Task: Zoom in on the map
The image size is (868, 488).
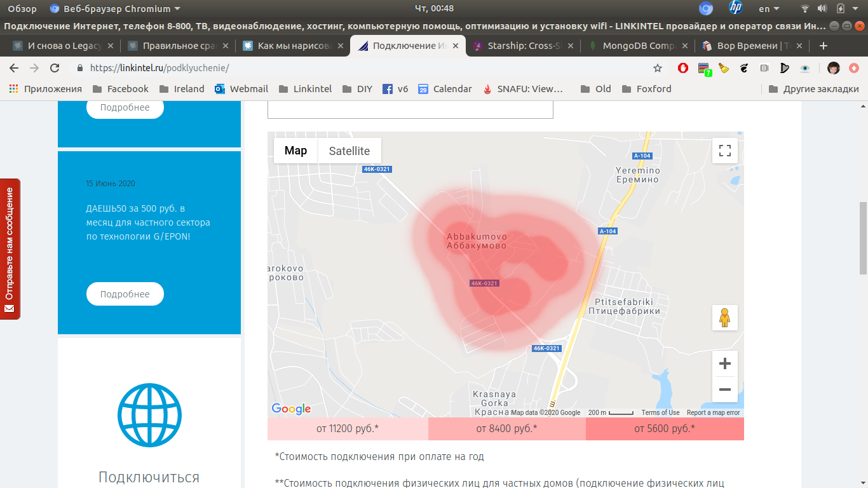Action: pyautogui.click(x=725, y=363)
